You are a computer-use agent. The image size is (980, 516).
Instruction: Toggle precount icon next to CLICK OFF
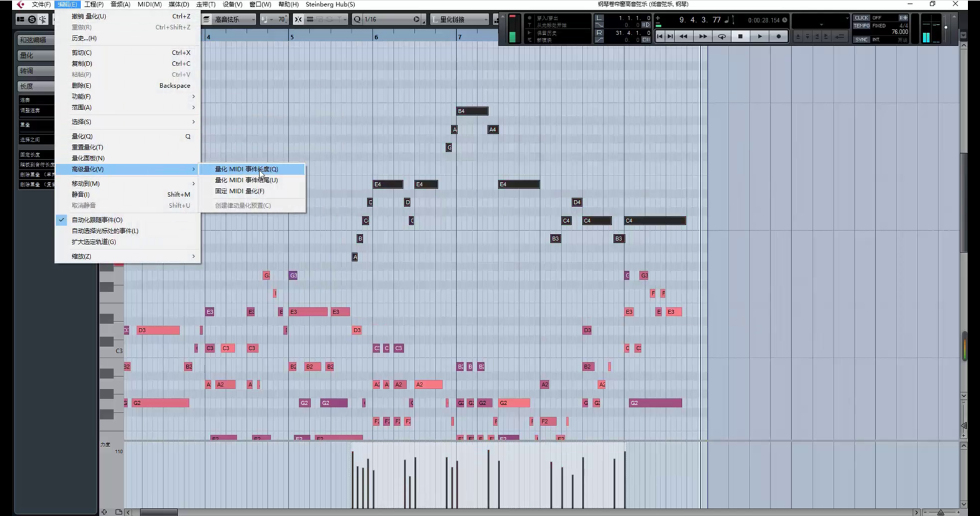(x=903, y=18)
